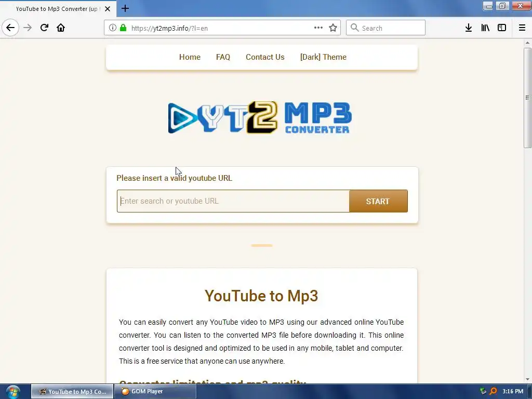Click 'Please insert a valid youtube URL' label
Image resolution: width=532 pixels, height=399 pixels.
point(175,178)
